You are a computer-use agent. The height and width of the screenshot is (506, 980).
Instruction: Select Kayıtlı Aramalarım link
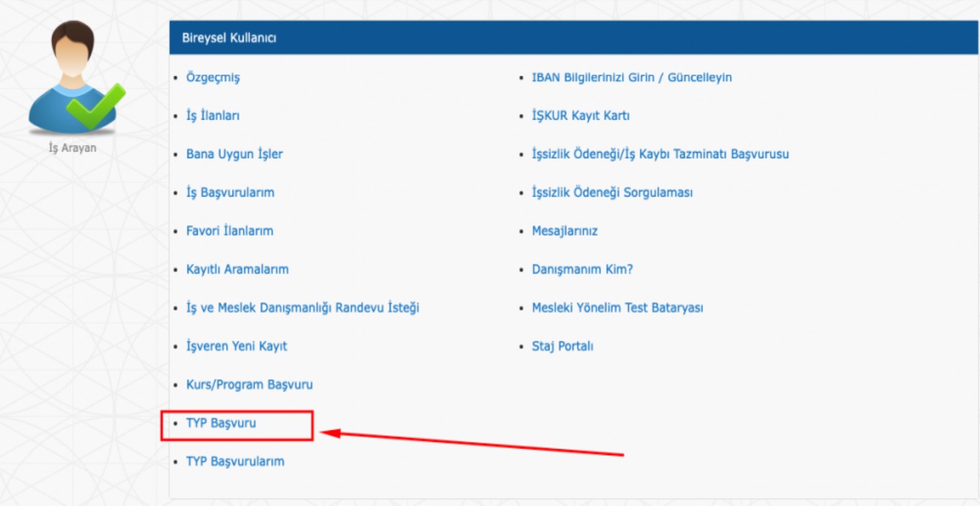237,270
